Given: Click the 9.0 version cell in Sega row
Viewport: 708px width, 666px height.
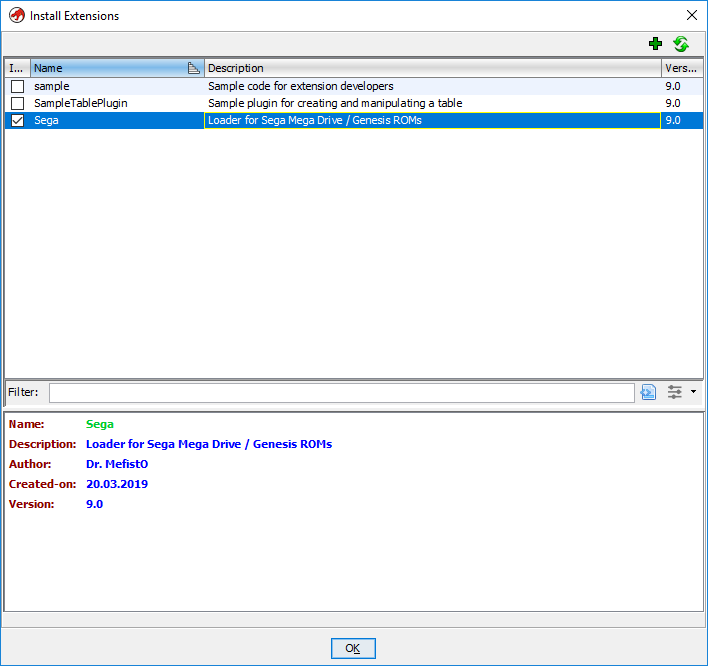Looking at the screenshot, I should click(x=682, y=121).
